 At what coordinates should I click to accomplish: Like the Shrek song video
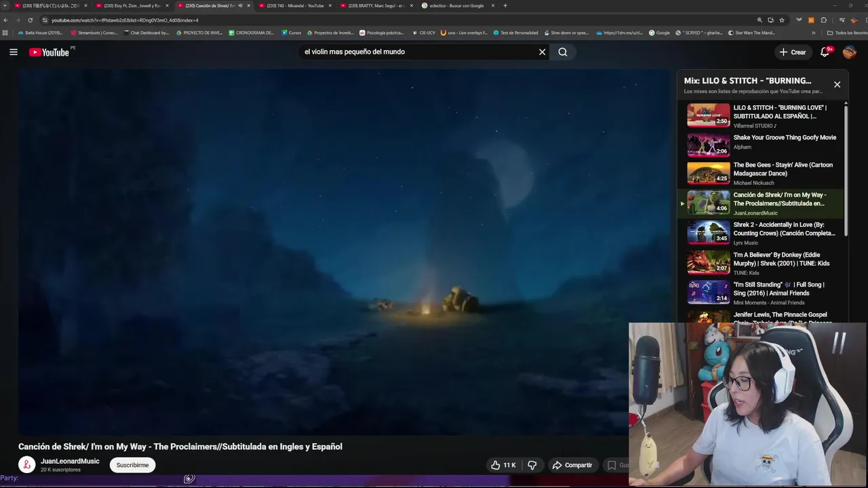pos(503,465)
